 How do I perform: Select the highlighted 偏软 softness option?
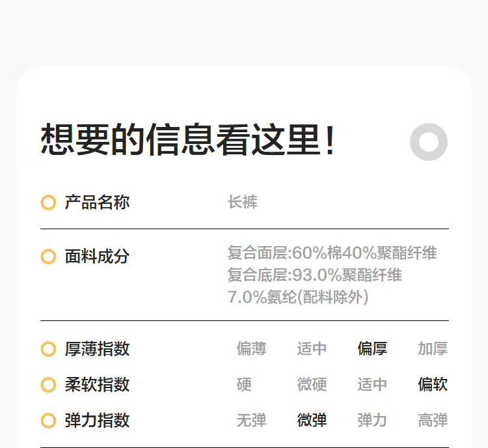pos(433,384)
